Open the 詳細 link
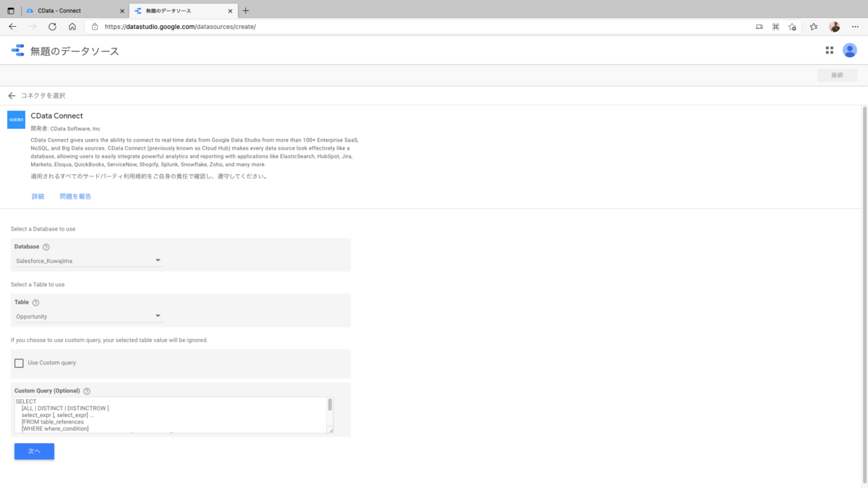The width and height of the screenshot is (868, 488). coord(38,197)
